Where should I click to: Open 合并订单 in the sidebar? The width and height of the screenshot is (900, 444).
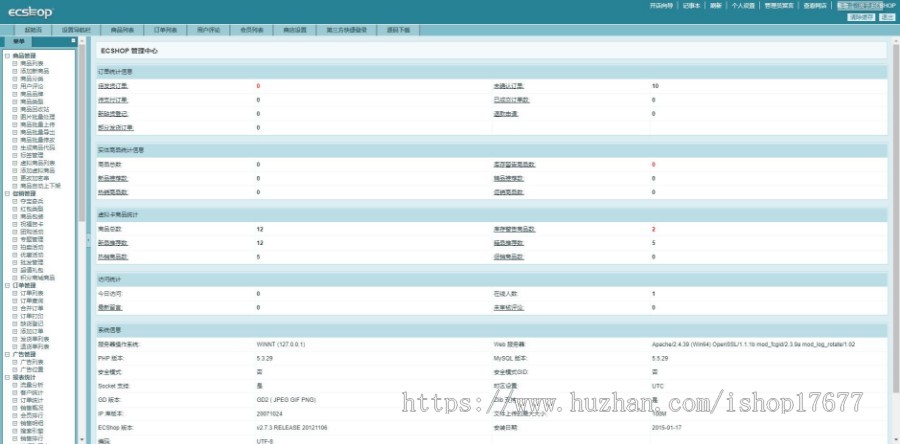click(31, 309)
